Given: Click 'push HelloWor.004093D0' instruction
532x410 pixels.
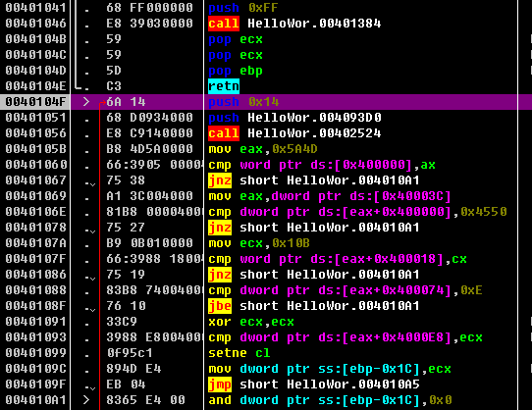Looking at the screenshot, I should pos(294,118).
